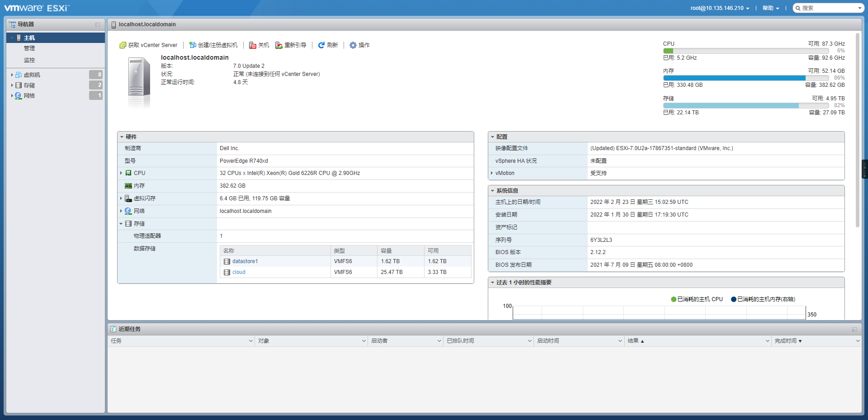Click the 内存 usage progress bar
This screenshot has width=868, height=420.
(x=746, y=78)
